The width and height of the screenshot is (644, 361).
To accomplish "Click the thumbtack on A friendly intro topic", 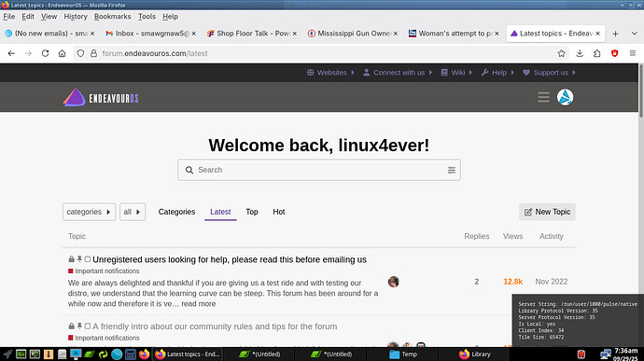I will [x=79, y=326].
